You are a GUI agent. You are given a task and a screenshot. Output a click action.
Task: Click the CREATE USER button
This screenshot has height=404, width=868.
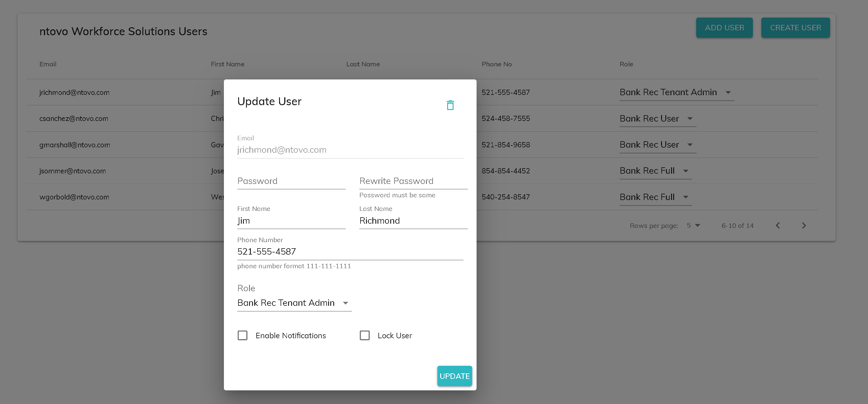click(795, 28)
